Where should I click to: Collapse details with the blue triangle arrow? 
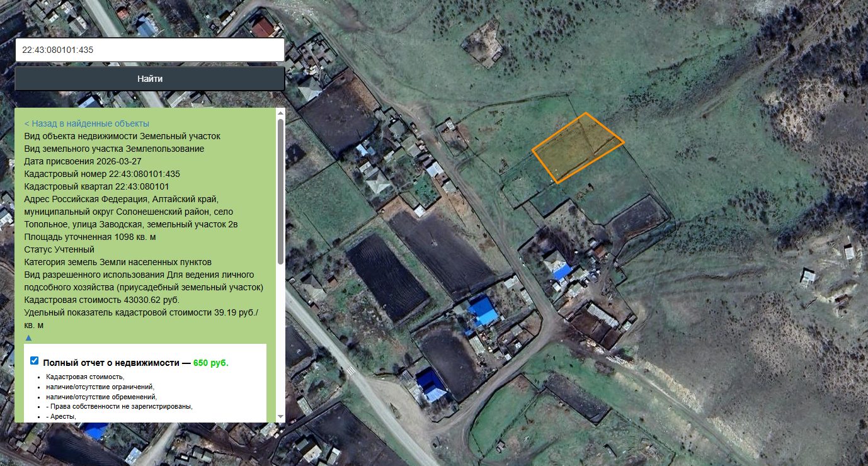click(28, 338)
